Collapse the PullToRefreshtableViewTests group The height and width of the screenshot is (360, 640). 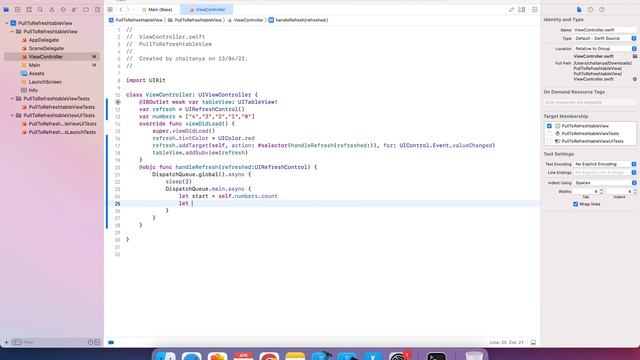(x=12, y=99)
